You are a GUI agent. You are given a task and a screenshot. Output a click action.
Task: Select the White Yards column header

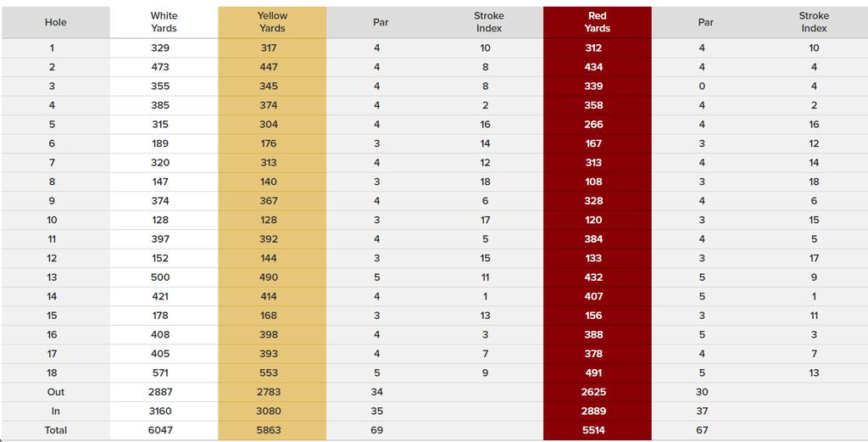(x=164, y=22)
